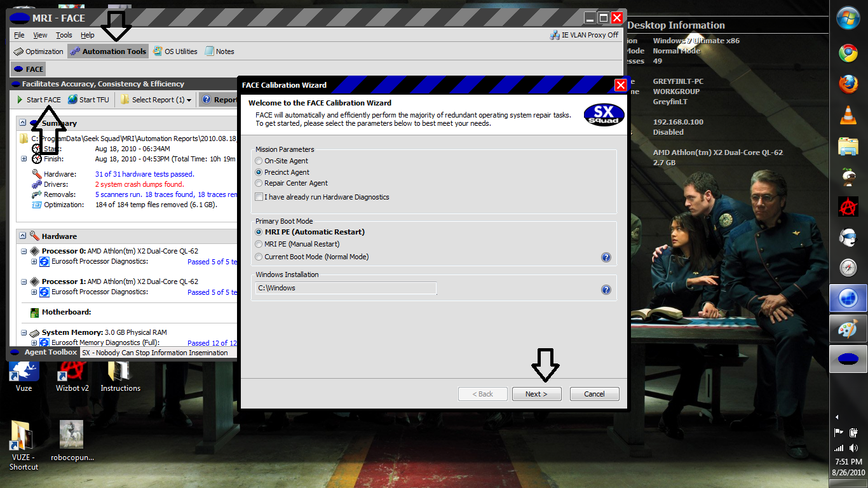Viewport: 868px width, 488px height.
Task: Expand Eurosoft diagnostics under Processor 1
Action: pyautogui.click(x=34, y=292)
